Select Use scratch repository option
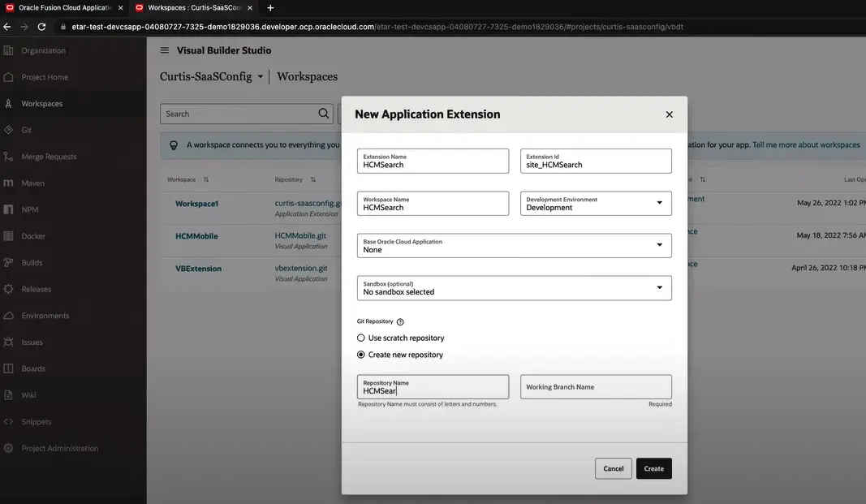The image size is (866, 504). click(x=361, y=338)
